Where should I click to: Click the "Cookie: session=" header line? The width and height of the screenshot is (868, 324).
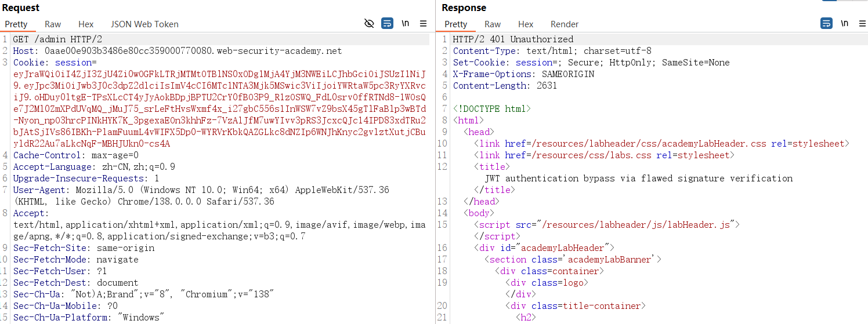pos(55,63)
